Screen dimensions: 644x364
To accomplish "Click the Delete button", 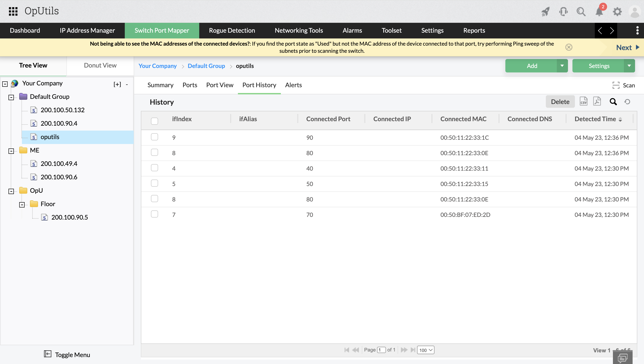I will [x=560, y=102].
